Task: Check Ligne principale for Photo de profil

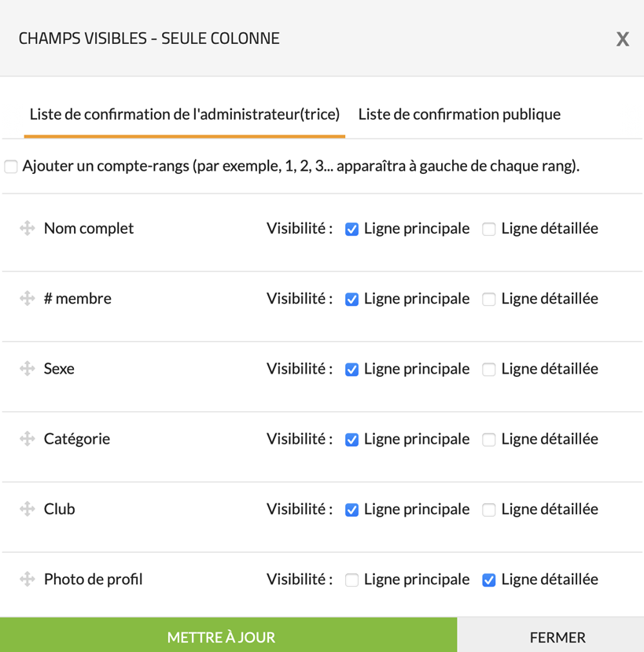Action: (x=352, y=580)
